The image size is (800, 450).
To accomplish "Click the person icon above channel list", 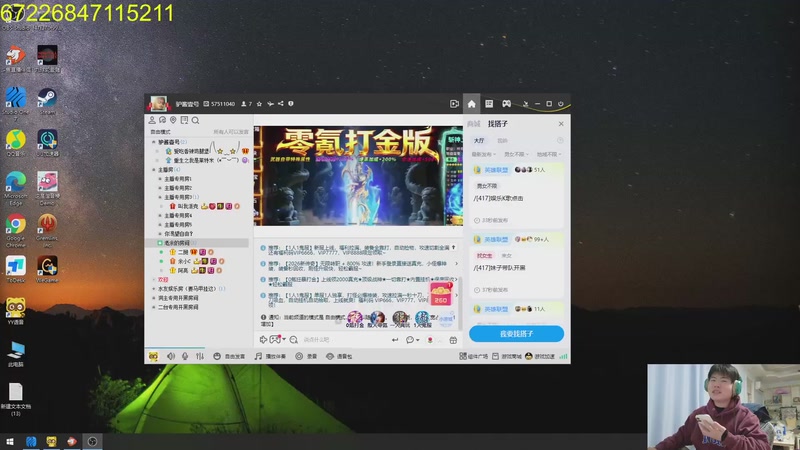I will coord(152,120).
